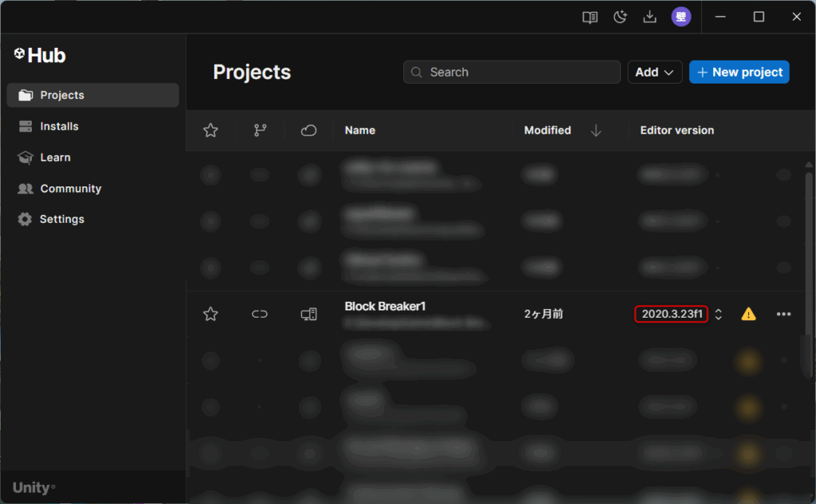Open the Block Breaker1 project
816x504 pixels.
click(385, 307)
